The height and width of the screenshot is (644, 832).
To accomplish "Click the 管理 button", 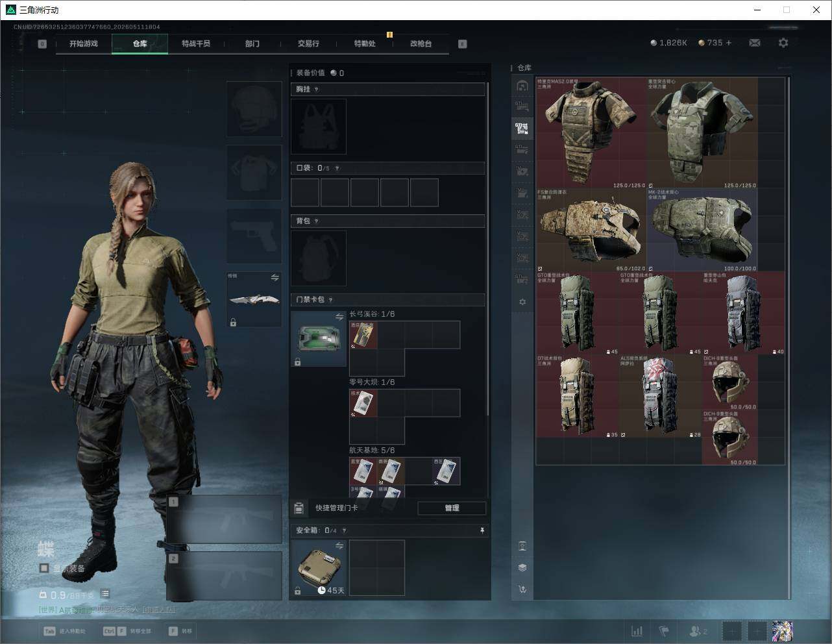I will (x=452, y=508).
